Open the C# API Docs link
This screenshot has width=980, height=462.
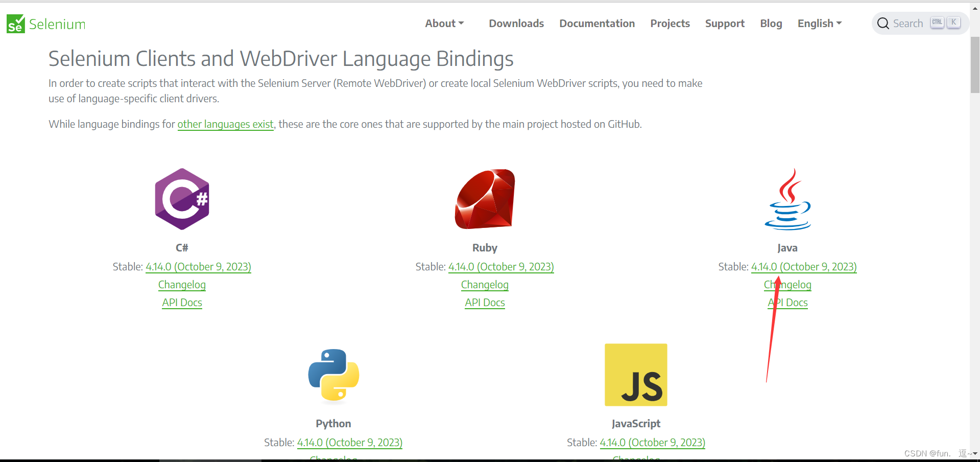(x=182, y=303)
